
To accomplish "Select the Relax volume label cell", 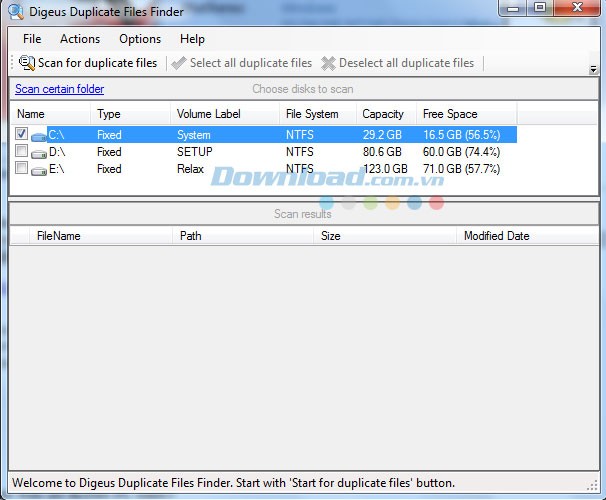I will tap(190, 169).
